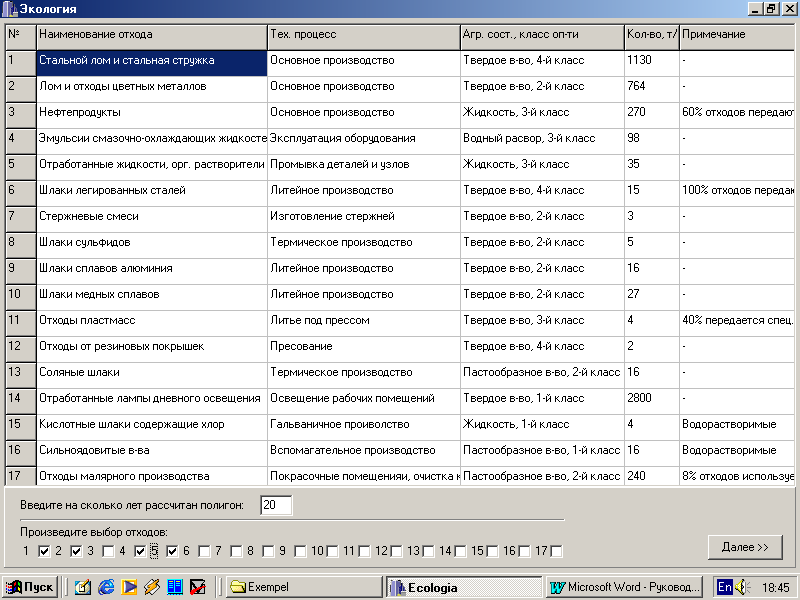Focus the landfill years input field containing 20

pyautogui.click(x=276, y=505)
